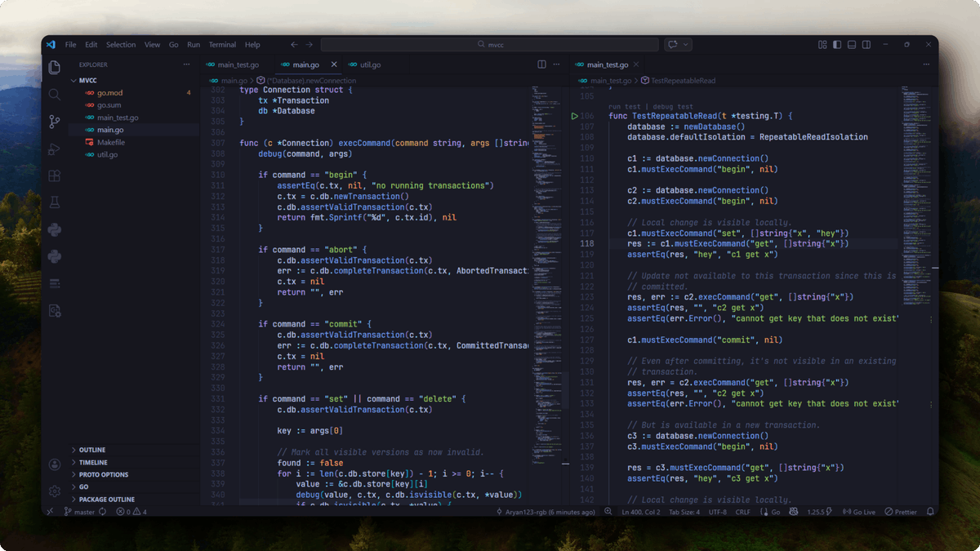Image resolution: width=980 pixels, height=551 pixels.
Task: Collapse the MVCC folder tree
Action: pyautogui.click(x=134, y=80)
